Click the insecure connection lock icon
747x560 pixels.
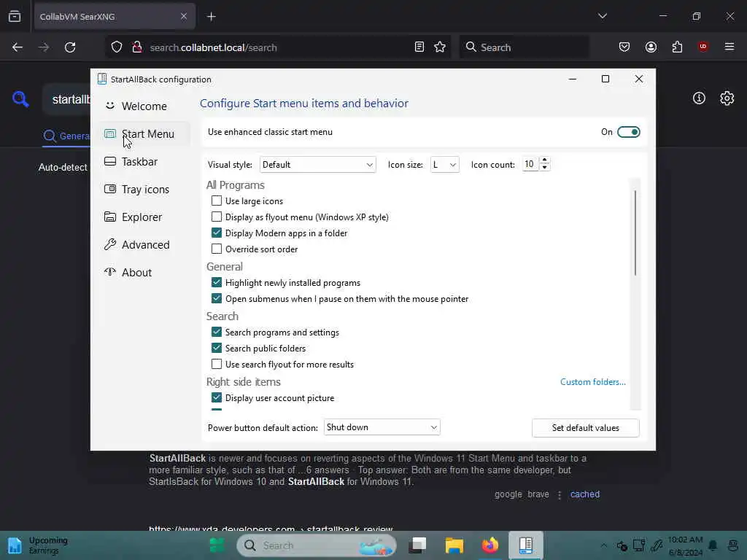tap(136, 47)
